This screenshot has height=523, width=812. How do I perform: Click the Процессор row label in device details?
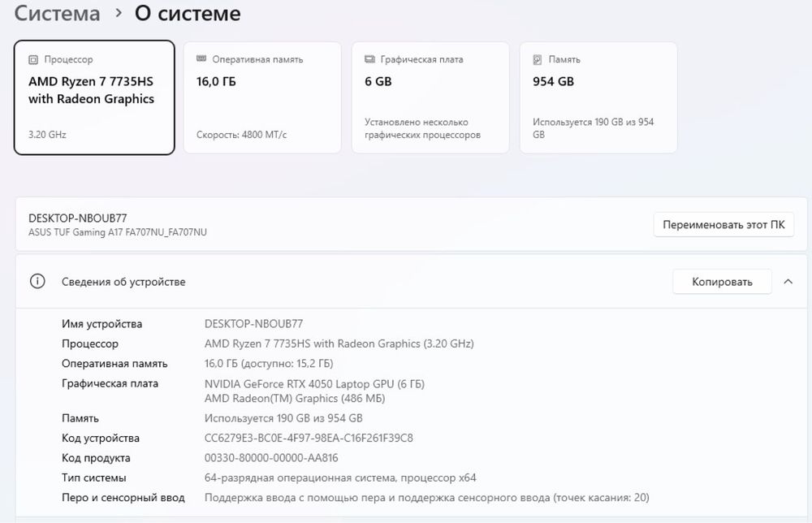[x=90, y=344]
